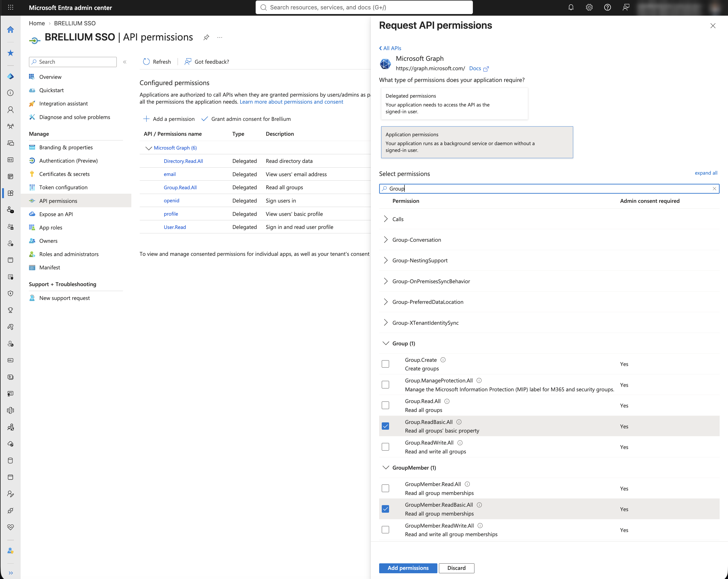Select the Delegated permissions card
Screen dimensions: 728x579
pyautogui.click(x=455, y=104)
